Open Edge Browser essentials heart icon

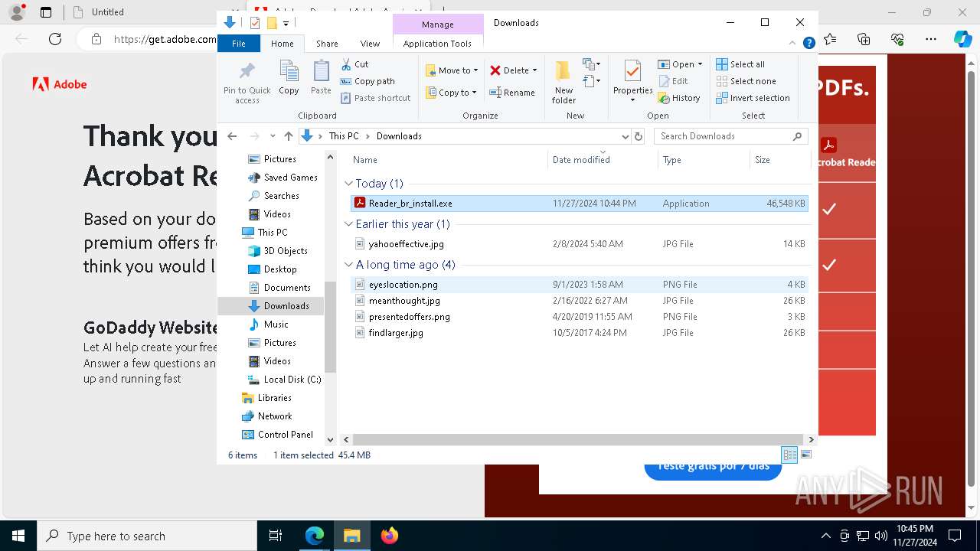(897, 38)
